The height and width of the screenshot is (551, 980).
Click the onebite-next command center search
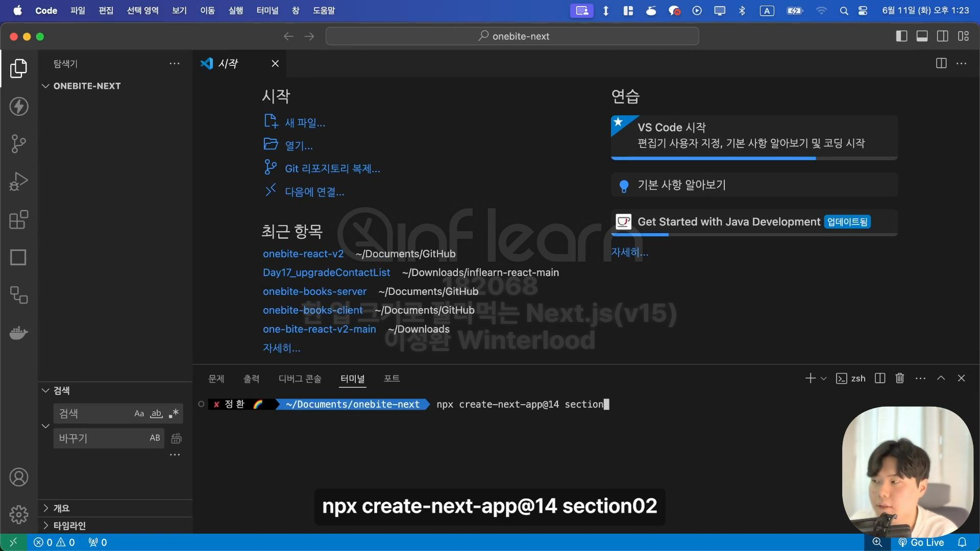point(512,36)
